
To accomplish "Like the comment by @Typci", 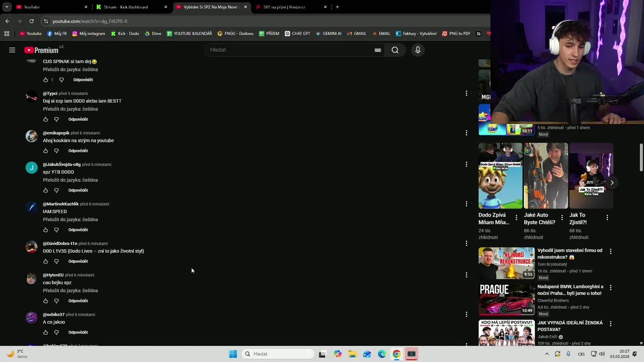I will [46, 119].
